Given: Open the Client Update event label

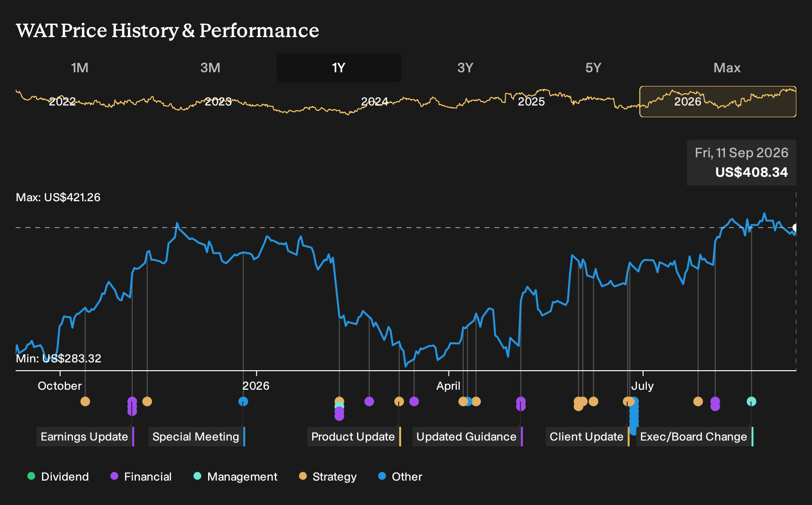Looking at the screenshot, I should point(587,437).
